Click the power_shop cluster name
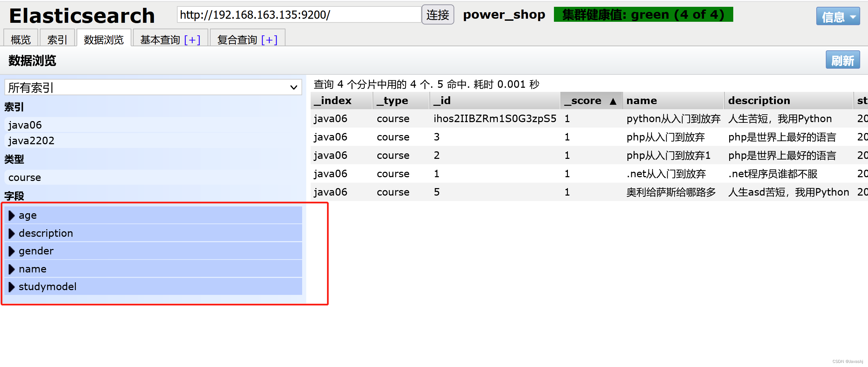This screenshot has width=868, height=367. coord(504,15)
